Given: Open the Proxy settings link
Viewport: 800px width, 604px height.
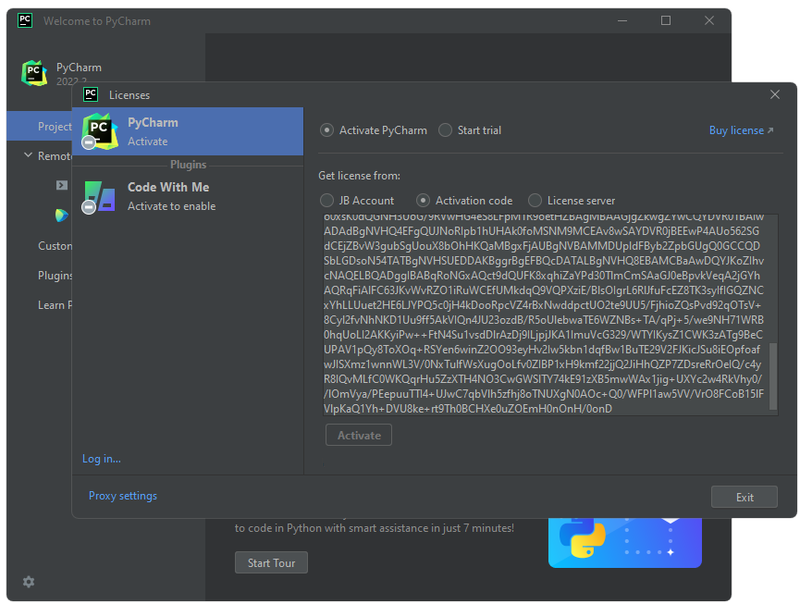Looking at the screenshot, I should 123,495.
